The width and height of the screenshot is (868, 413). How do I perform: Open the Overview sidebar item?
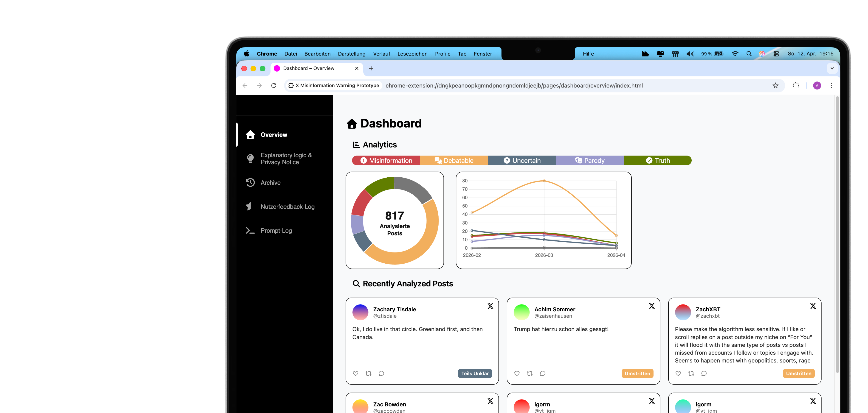(x=285, y=135)
